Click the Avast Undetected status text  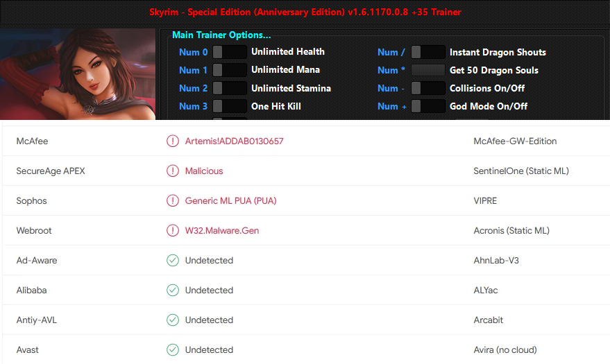[x=209, y=349]
